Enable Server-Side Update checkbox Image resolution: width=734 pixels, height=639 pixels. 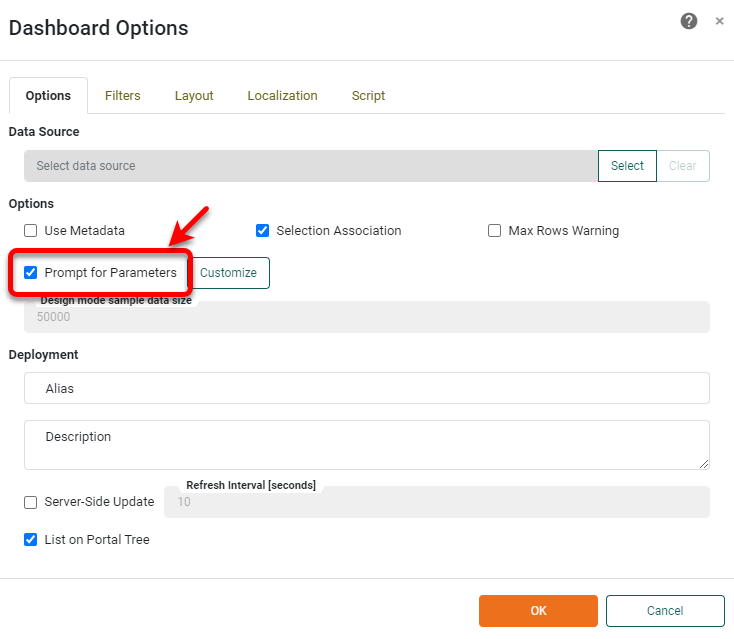click(31, 502)
